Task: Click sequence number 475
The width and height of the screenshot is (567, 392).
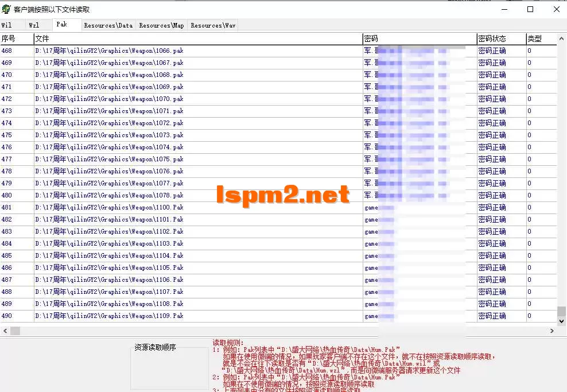Action: (6, 135)
